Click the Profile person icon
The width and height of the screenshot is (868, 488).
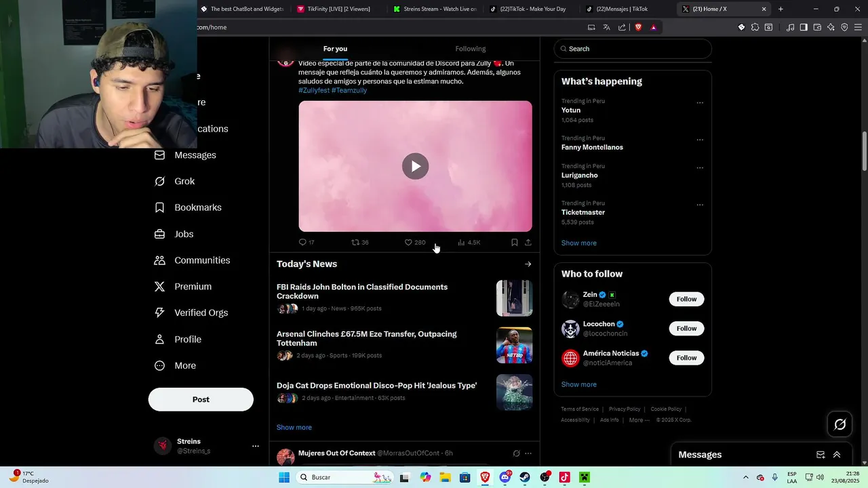159,339
